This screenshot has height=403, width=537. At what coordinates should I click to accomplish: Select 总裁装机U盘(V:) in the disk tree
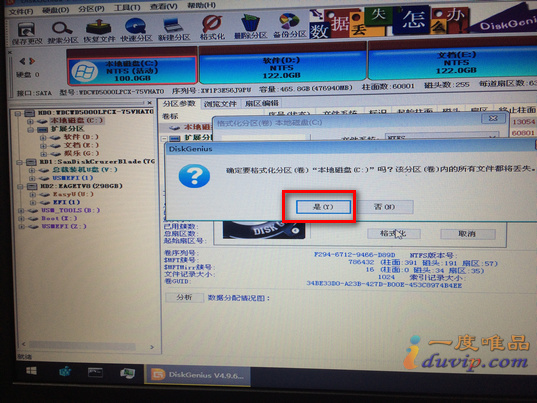pyautogui.click(x=85, y=170)
